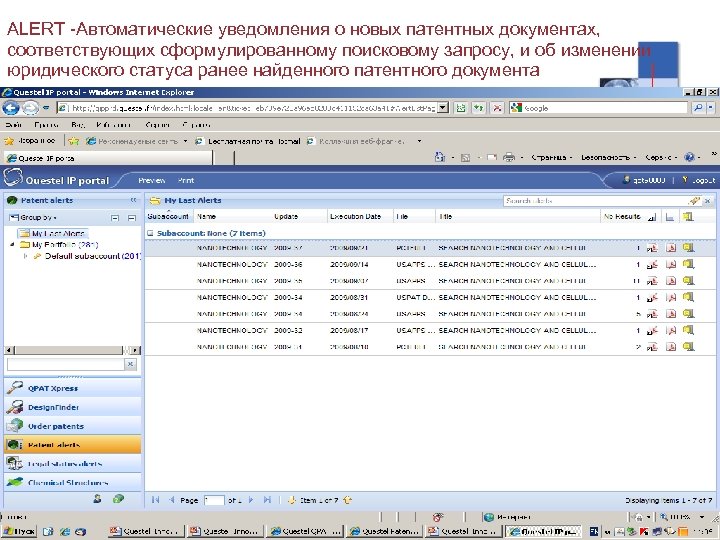Open Windows Пуск (Start) button

[19, 531]
